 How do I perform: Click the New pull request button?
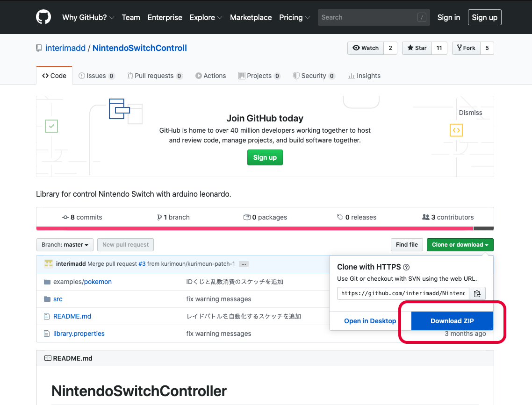[126, 245]
